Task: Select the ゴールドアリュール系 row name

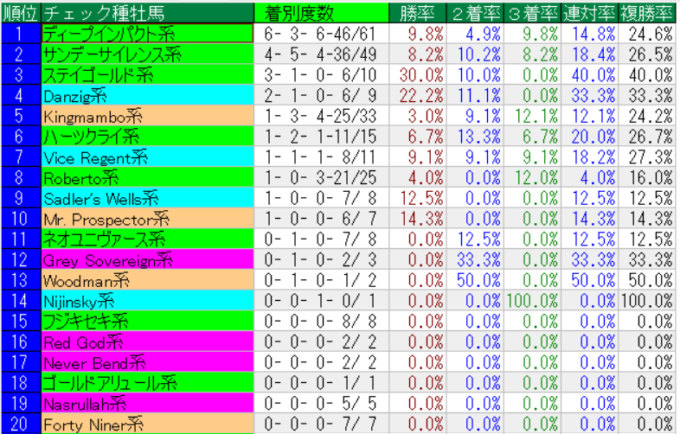Action: 110,383
